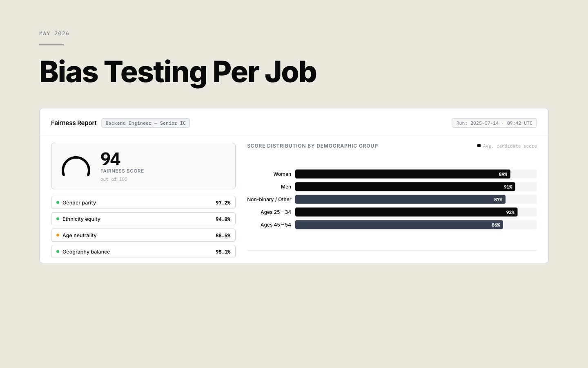Viewport: 588px width, 368px height.
Task: Click the Non-binary / Other score bar
Action: tap(400, 200)
